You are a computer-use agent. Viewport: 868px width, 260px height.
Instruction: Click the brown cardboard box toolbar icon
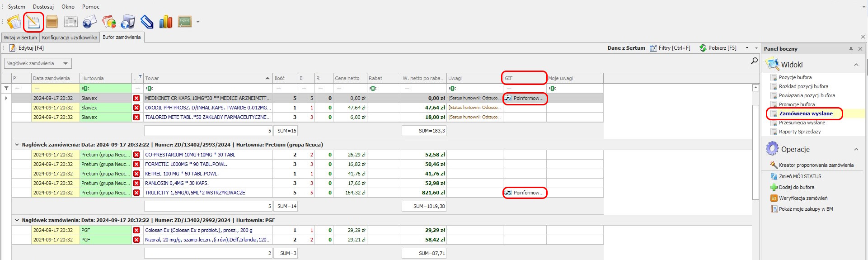52,21
